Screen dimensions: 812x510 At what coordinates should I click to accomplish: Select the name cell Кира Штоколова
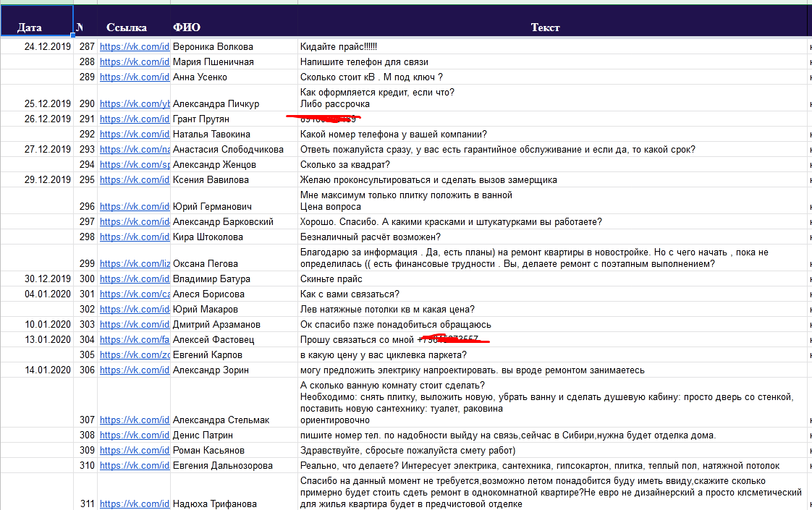[x=234, y=237]
